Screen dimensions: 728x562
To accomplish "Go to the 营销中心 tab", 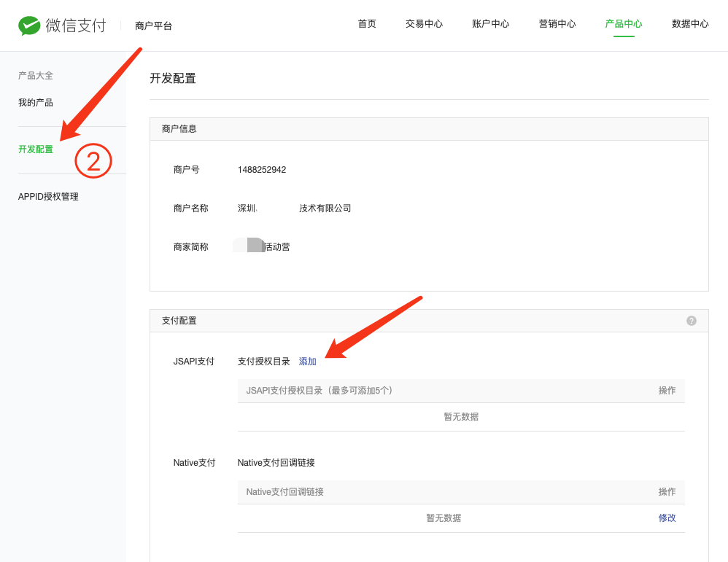I will click(x=557, y=24).
